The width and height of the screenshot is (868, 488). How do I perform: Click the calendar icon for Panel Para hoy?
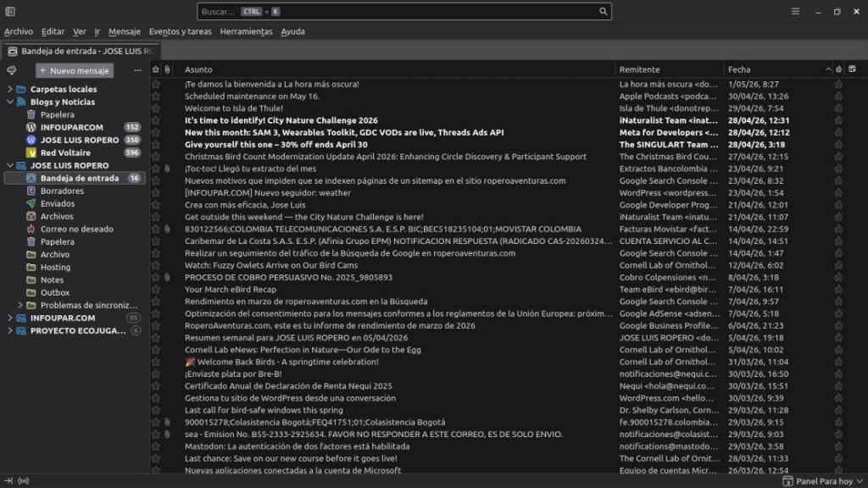pos(787,481)
